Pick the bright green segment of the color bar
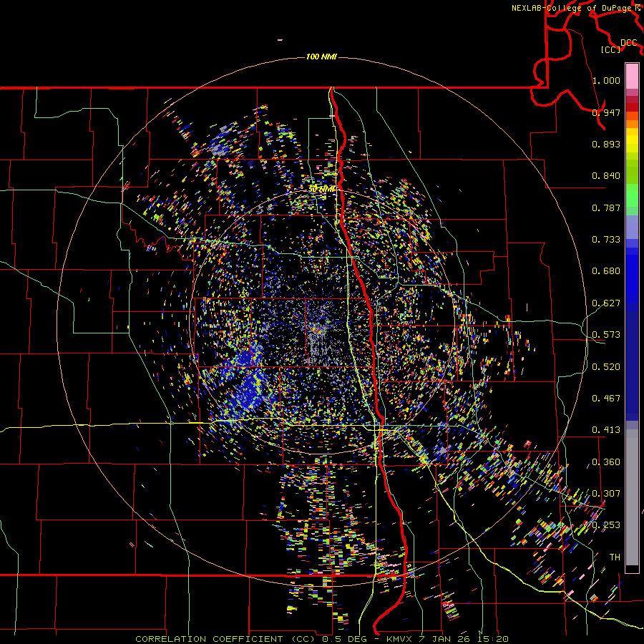This screenshot has width=644, height=644. [632, 195]
